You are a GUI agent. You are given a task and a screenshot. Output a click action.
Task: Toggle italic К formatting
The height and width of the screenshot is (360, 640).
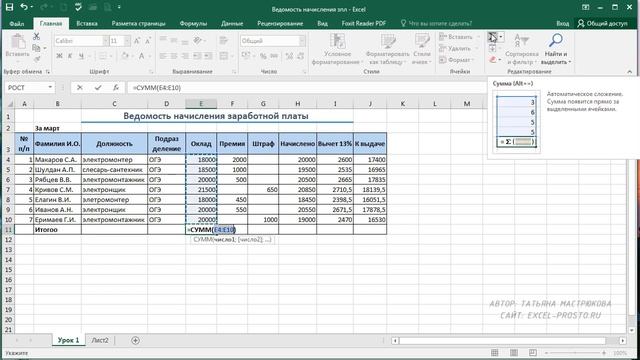[70, 56]
